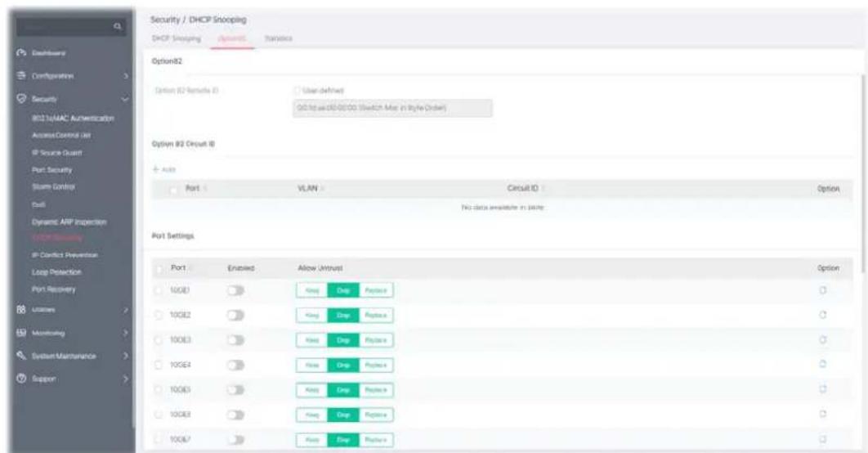Click the Option 82 Remote ID text field
This screenshot has height=453, width=868.
tap(392, 108)
